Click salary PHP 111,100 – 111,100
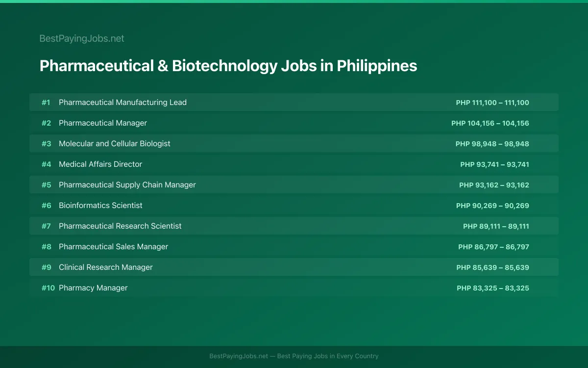The height and width of the screenshot is (368, 588). (x=492, y=103)
